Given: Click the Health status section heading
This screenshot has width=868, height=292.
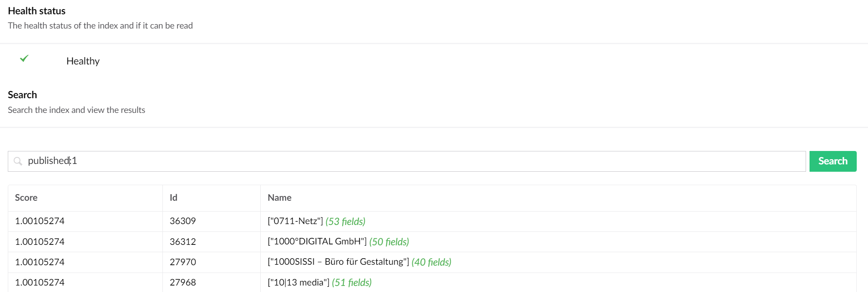Looking at the screenshot, I should click(x=36, y=10).
